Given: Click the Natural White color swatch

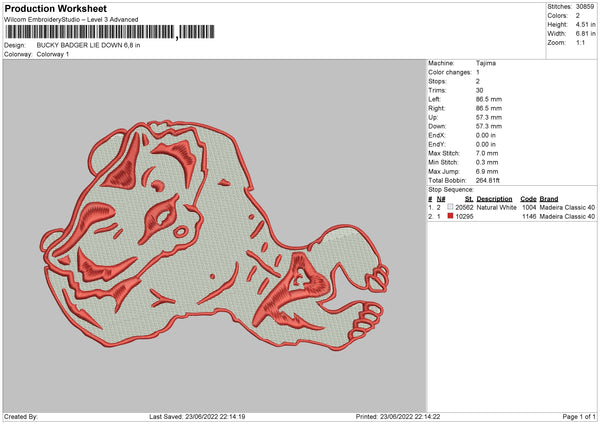Looking at the screenshot, I should [450, 207].
